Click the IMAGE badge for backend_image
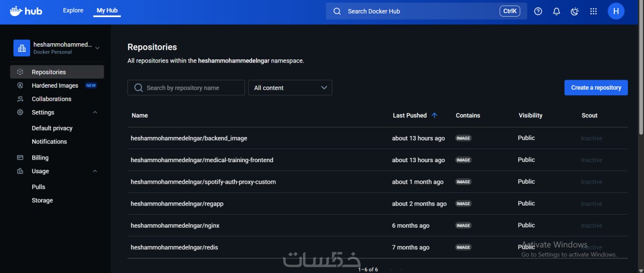644x273 pixels. point(463,138)
